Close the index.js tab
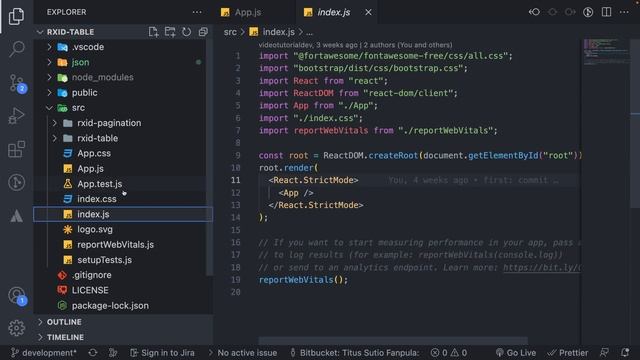 (368, 12)
